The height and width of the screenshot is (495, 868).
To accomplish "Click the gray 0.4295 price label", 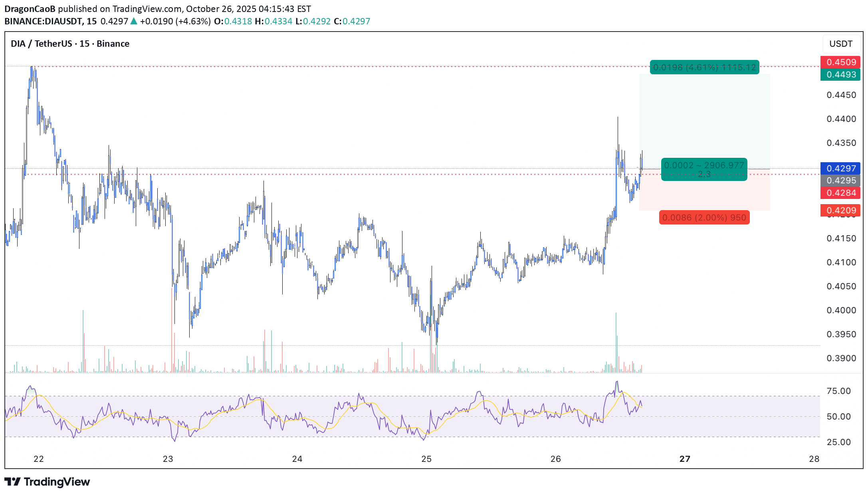I will click(840, 180).
